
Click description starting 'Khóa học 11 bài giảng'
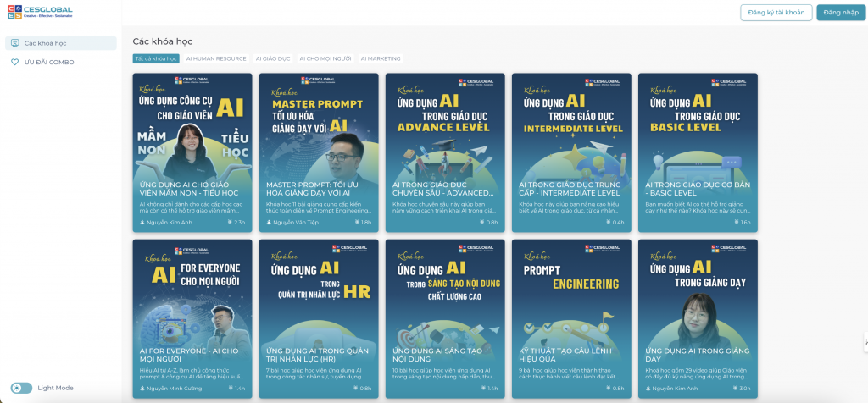click(318, 207)
